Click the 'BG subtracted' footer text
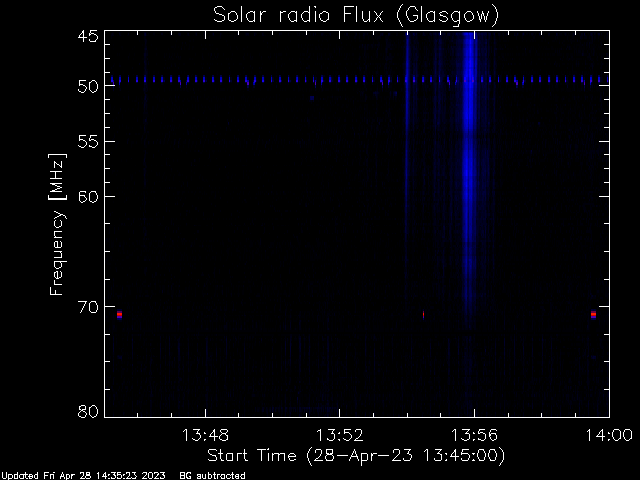Viewport: 640px width, 480px height. [212, 476]
